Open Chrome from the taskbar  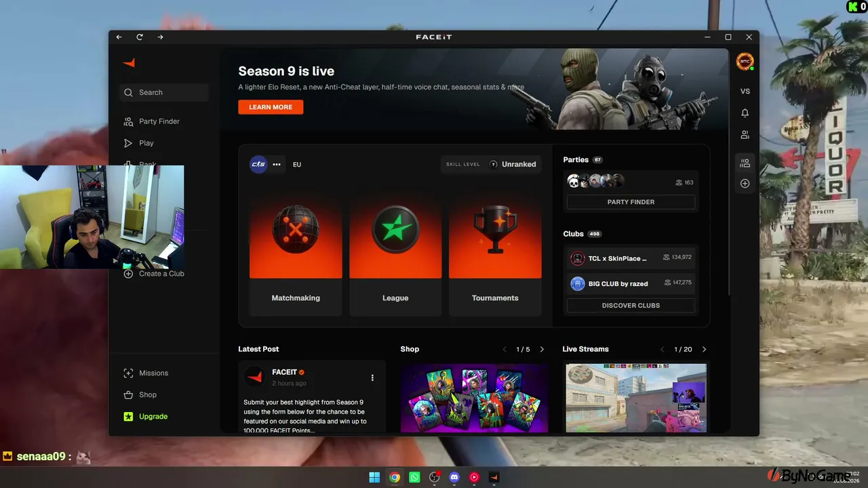[x=395, y=477]
